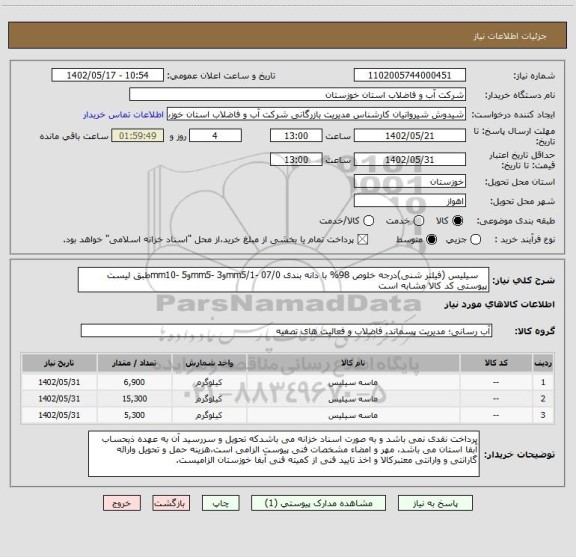Click ماسه سیلیس name in row 2
Image resolution: width=576 pixels, height=557 pixels.
click(x=353, y=399)
